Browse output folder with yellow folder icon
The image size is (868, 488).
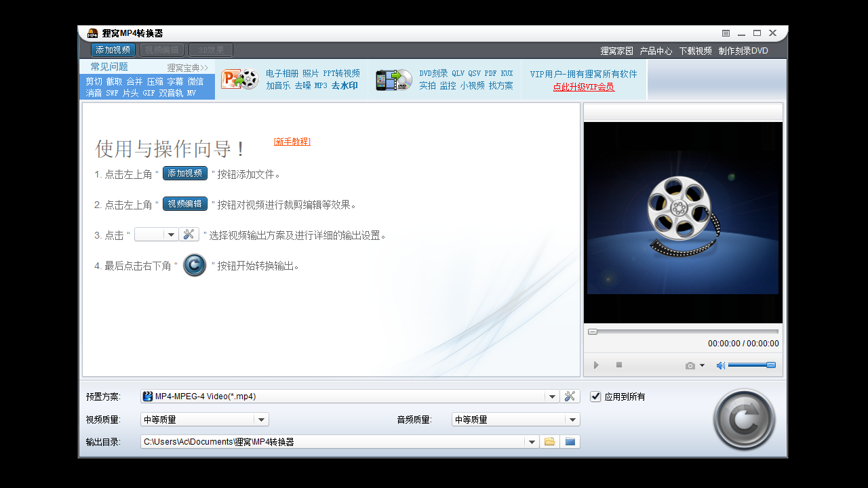(549, 442)
